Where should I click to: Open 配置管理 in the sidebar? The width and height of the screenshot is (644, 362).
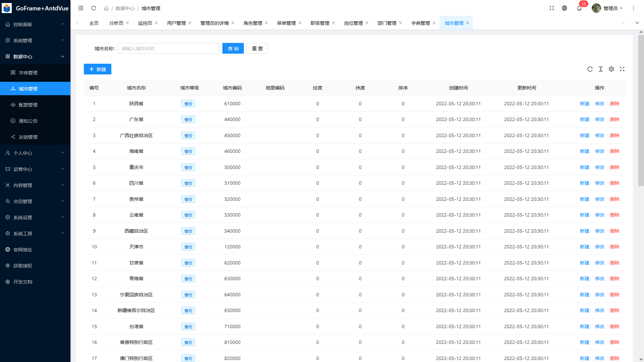pyautogui.click(x=28, y=105)
